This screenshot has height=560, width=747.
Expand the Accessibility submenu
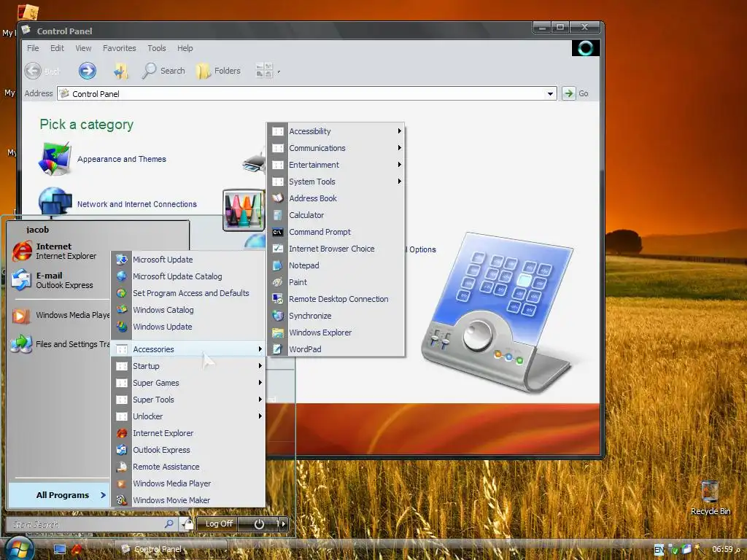336,131
